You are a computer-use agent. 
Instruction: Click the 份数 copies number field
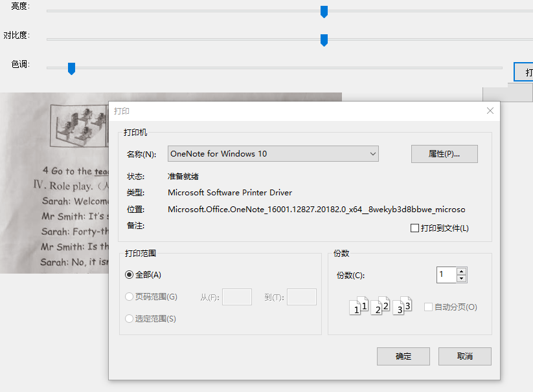(x=446, y=275)
